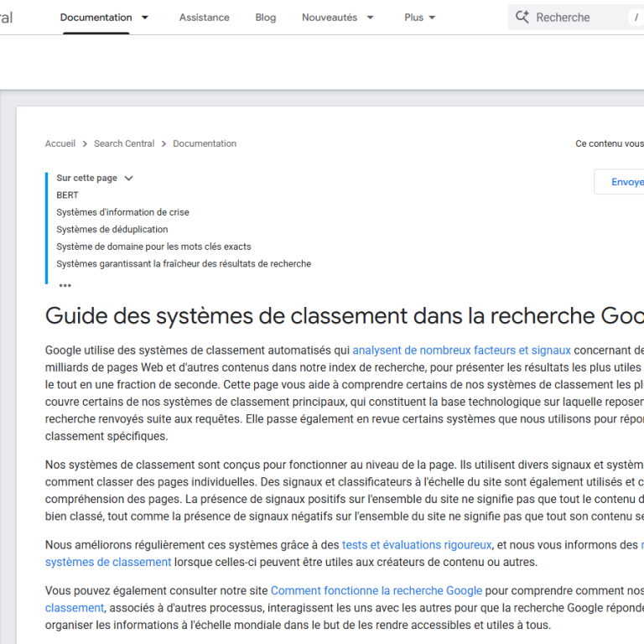The width and height of the screenshot is (644, 644).
Task: Open the Nouveautés menu
Action: click(x=330, y=18)
